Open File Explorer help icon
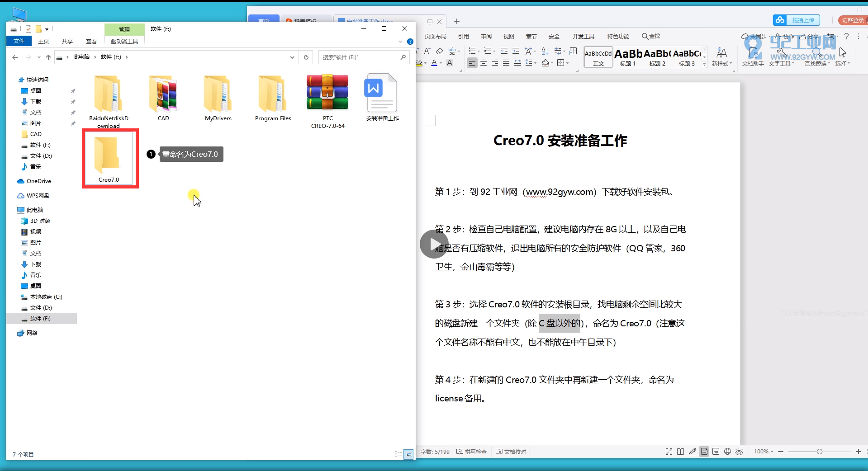This screenshot has height=471, width=868. click(x=410, y=42)
